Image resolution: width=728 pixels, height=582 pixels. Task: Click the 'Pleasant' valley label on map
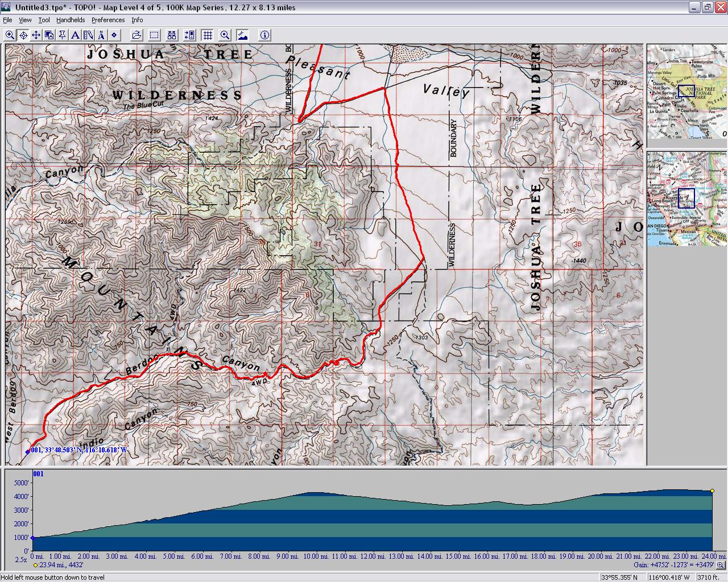[318, 67]
